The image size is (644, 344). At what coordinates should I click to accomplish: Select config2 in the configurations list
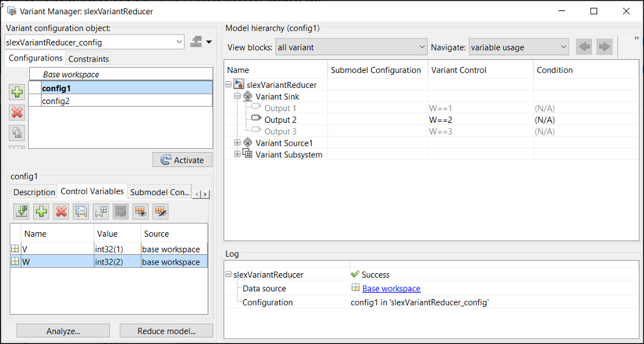56,101
